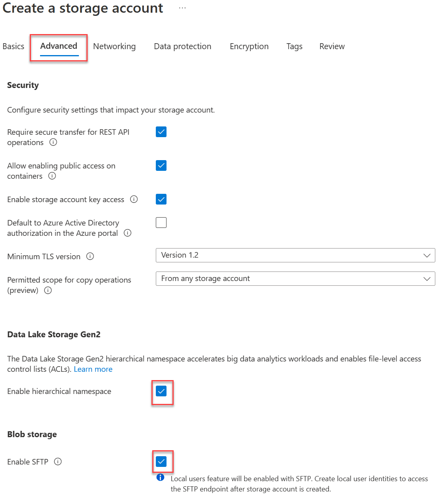
Task: Check Default to Azure Active Directory authorization
Action: [161, 223]
